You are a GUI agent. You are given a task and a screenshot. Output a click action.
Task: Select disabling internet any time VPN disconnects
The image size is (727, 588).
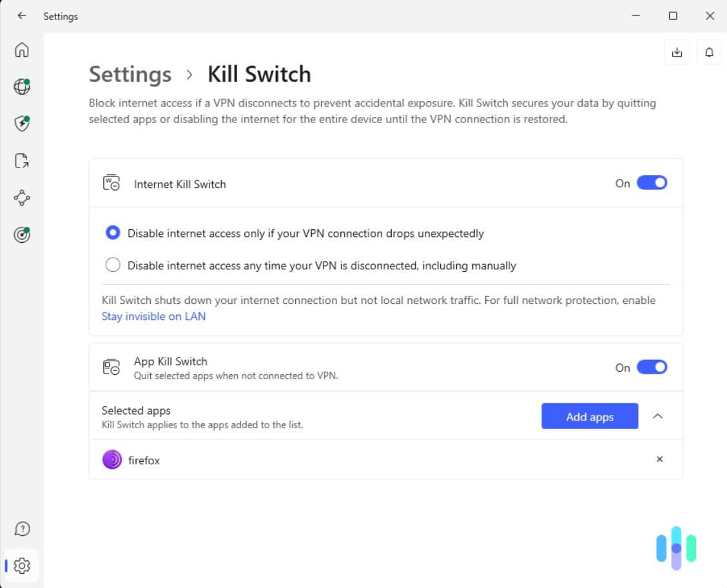pyautogui.click(x=113, y=265)
